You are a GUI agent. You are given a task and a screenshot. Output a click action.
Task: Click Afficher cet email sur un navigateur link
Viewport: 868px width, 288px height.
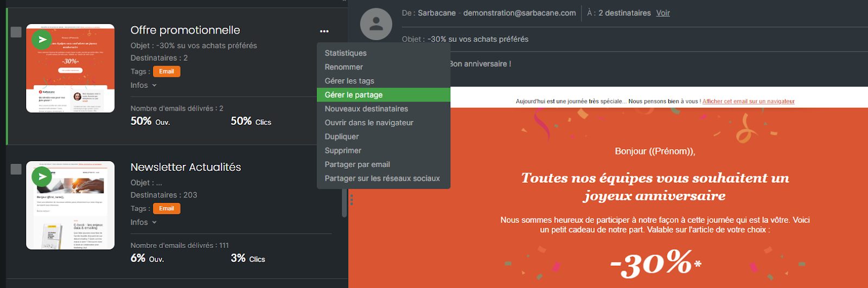pyautogui.click(x=749, y=101)
